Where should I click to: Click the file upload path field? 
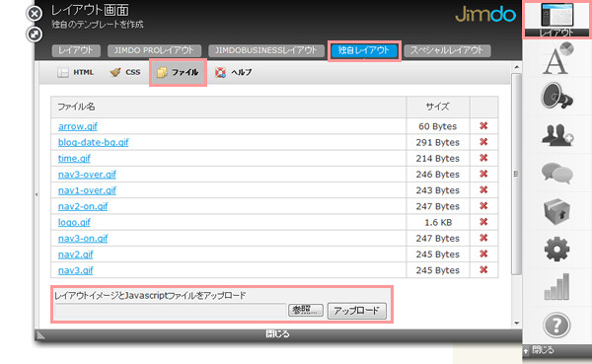171,311
